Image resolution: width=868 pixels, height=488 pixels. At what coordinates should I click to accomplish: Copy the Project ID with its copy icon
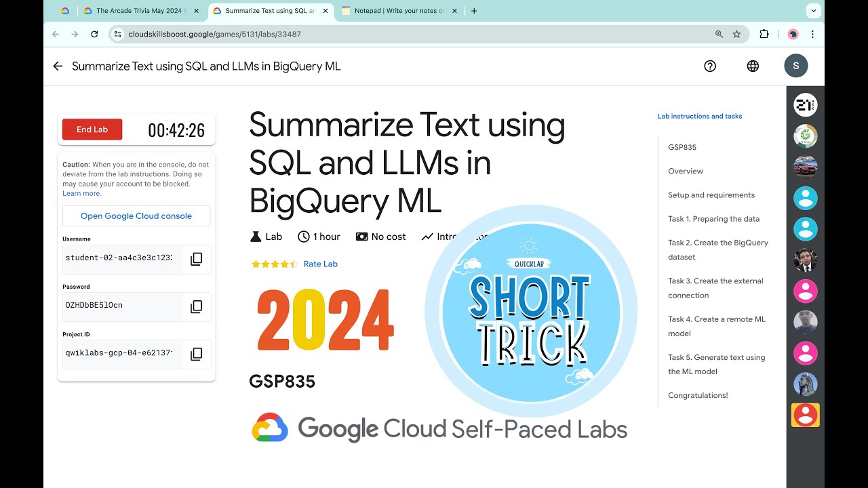(x=197, y=354)
